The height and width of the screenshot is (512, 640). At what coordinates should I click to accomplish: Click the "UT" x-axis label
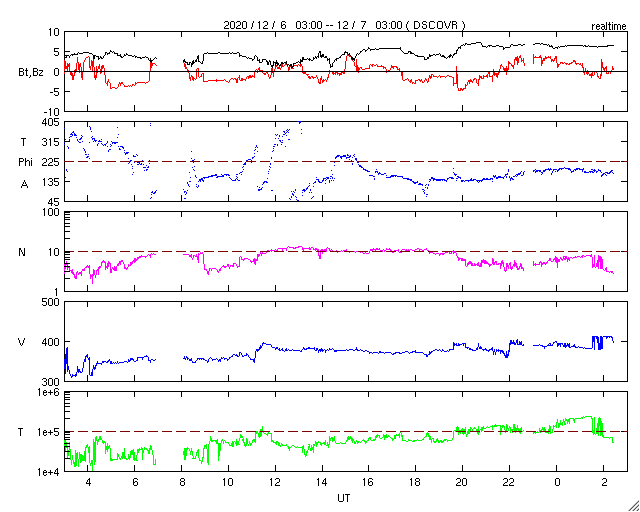click(344, 498)
